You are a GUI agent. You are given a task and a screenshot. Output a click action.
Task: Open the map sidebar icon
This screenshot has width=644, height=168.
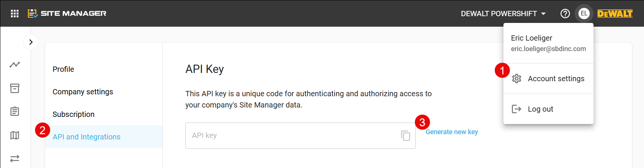coord(15,135)
